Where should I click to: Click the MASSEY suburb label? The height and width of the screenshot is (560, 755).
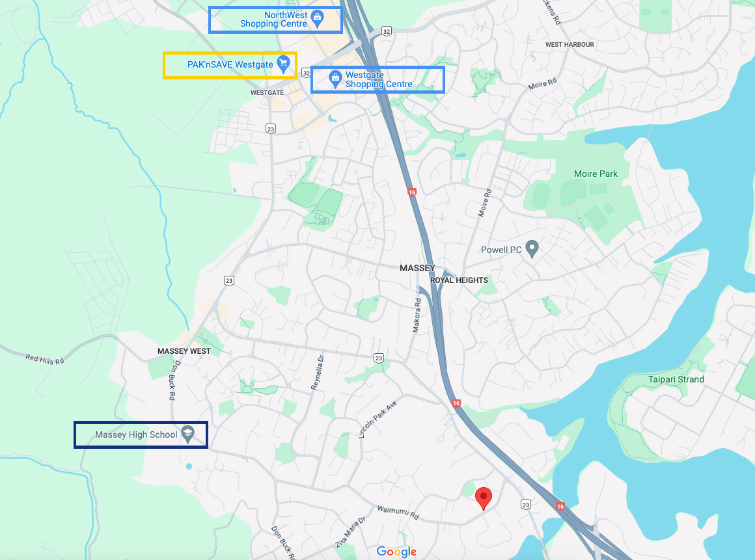click(x=417, y=268)
